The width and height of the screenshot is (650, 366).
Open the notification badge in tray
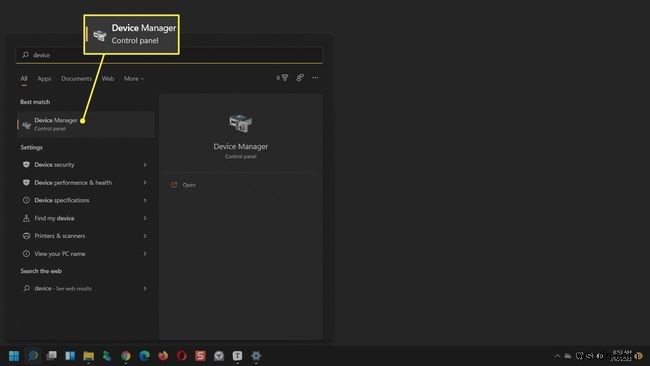[x=639, y=356]
